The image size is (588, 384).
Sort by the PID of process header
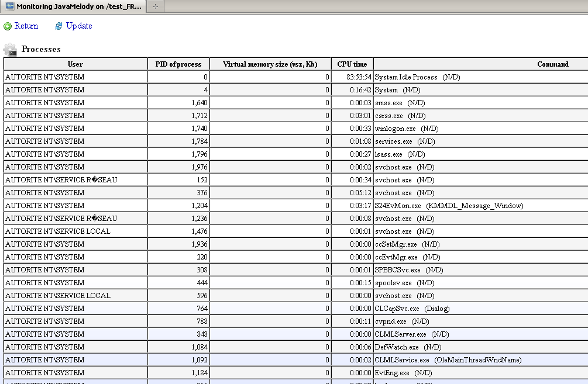click(178, 64)
